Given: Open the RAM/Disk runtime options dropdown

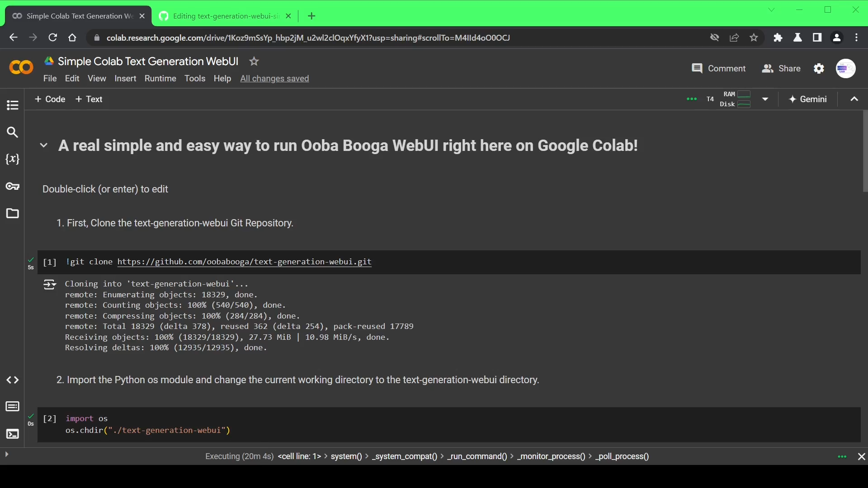Looking at the screenshot, I should [765, 99].
